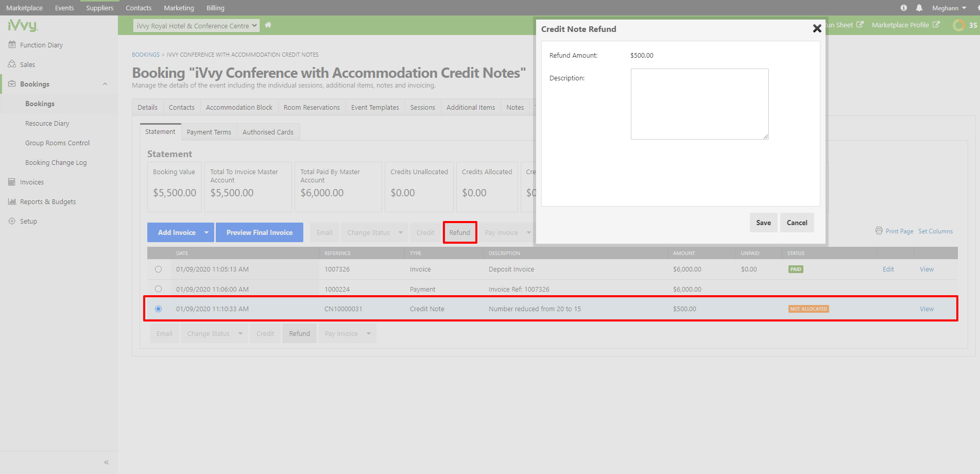Click the Function Diary calendar icon
The image size is (980, 474).
point(12,45)
